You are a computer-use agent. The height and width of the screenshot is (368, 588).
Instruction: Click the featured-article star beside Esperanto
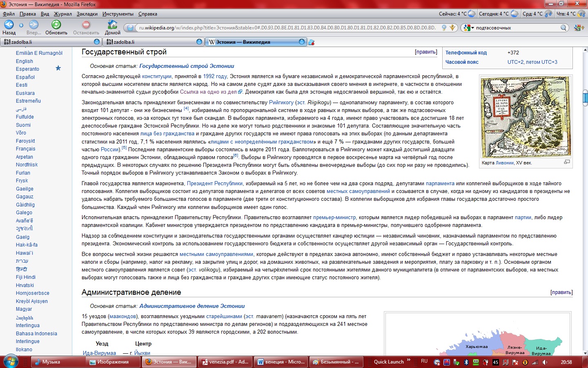click(58, 68)
